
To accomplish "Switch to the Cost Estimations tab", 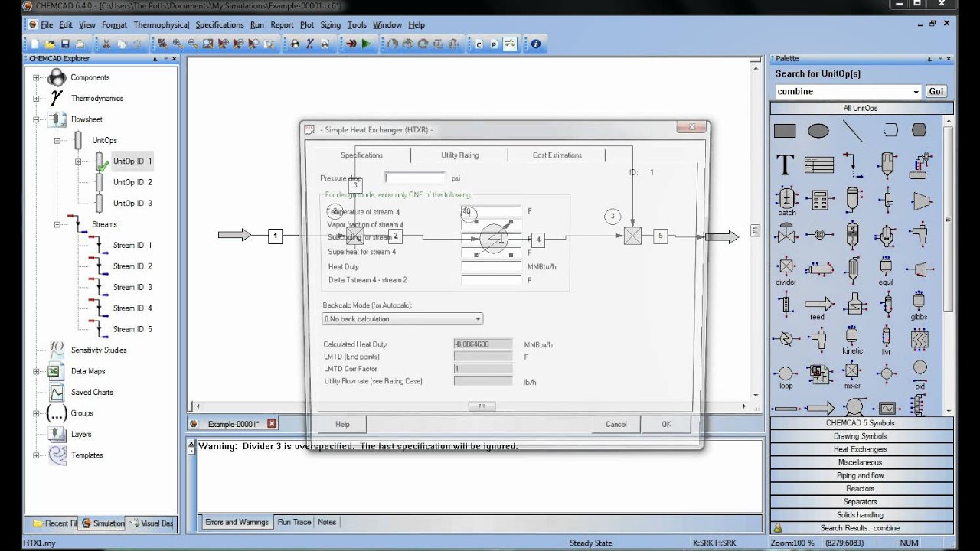I will point(557,155).
